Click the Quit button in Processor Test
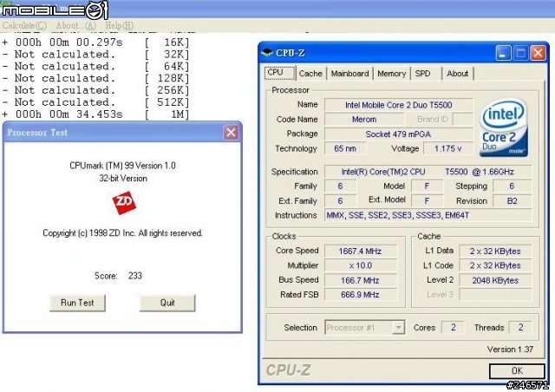The height and width of the screenshot is (392, 555). [x=167, y=303]
